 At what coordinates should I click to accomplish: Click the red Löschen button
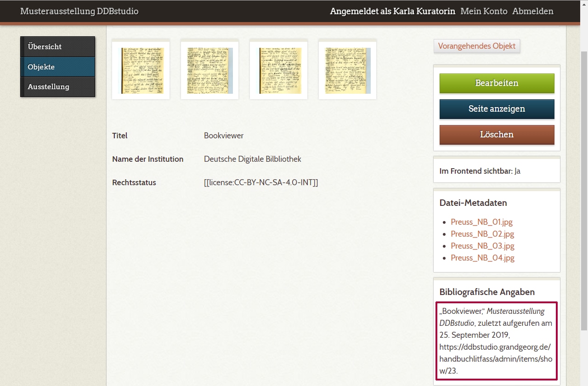point(497,135)
